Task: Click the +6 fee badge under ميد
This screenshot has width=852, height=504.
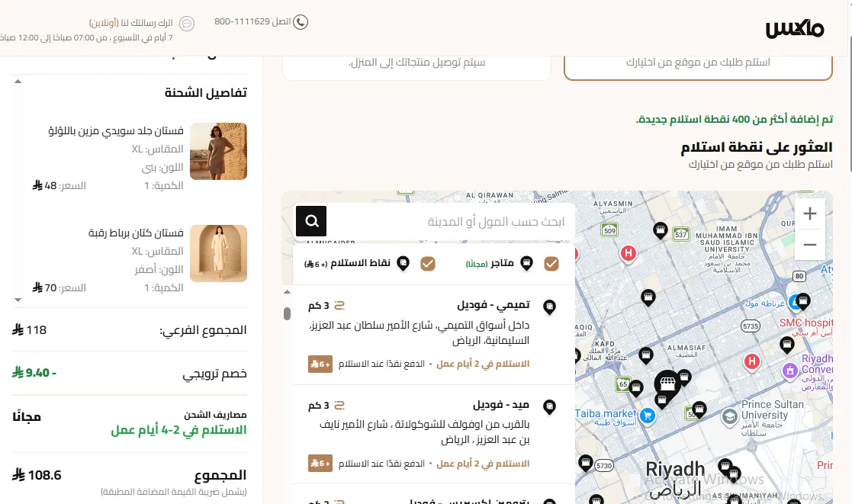Action: coord(320,464)
